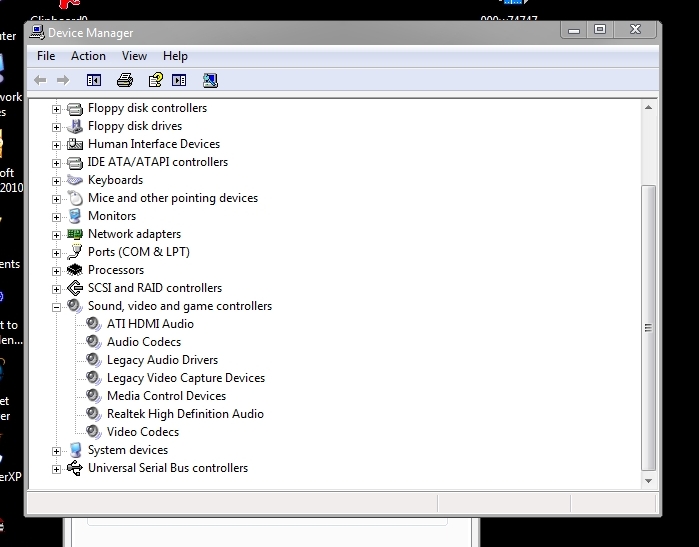
Task: Expand IDE ATA/ATAPI controllers node
Action: click(x=56, y=163)
